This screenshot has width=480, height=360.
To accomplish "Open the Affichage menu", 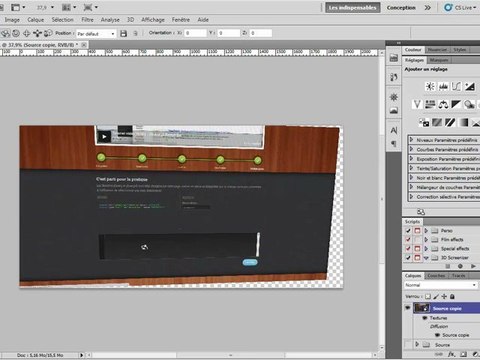I will pos(153,20).
